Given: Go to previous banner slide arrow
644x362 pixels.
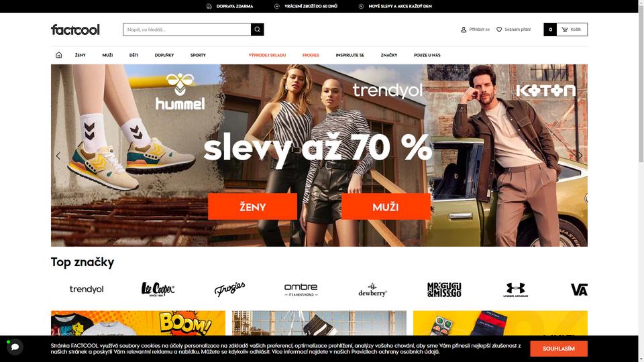Looking at the screenshot, I should pyautogui.click(x=58, y=156).
